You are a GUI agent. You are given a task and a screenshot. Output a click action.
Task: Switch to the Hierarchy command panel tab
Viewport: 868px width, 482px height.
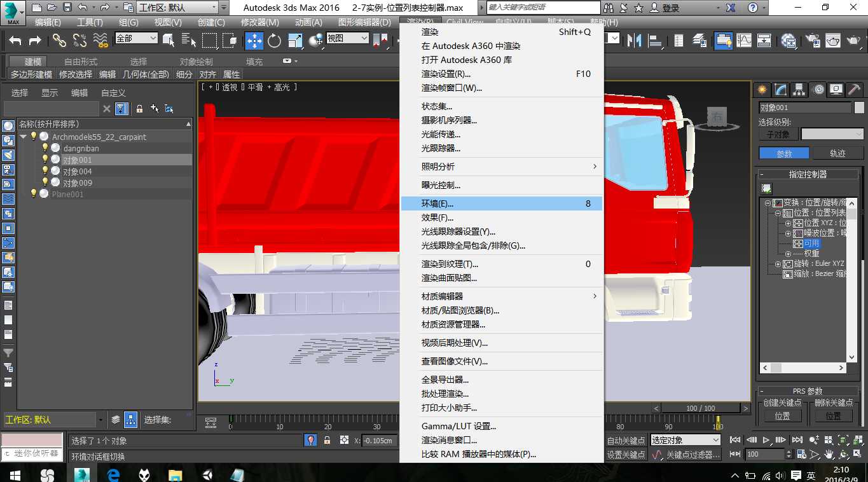(799, 90)
